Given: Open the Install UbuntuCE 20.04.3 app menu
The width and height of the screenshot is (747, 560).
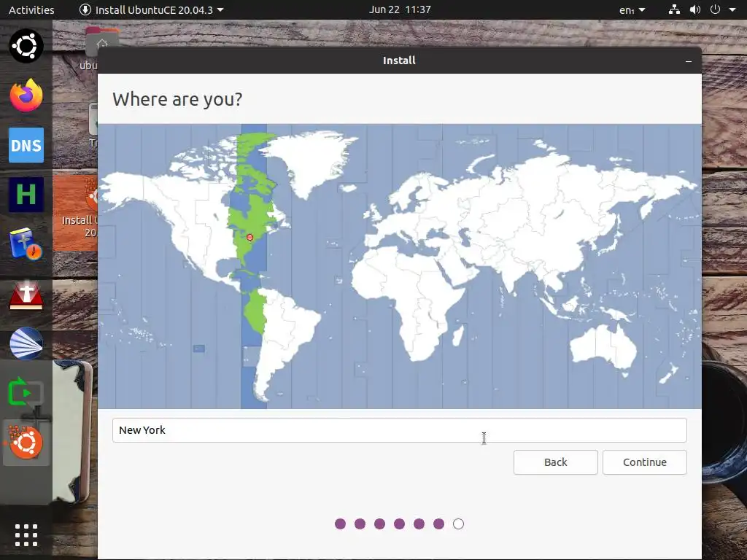Looking at the screenshot, I should (152, 9).
